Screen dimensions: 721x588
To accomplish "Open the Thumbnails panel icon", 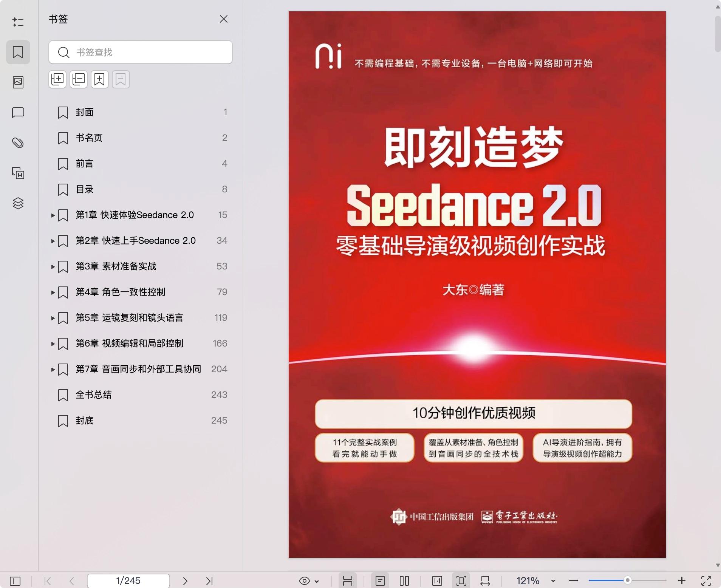I will [18, 82].
